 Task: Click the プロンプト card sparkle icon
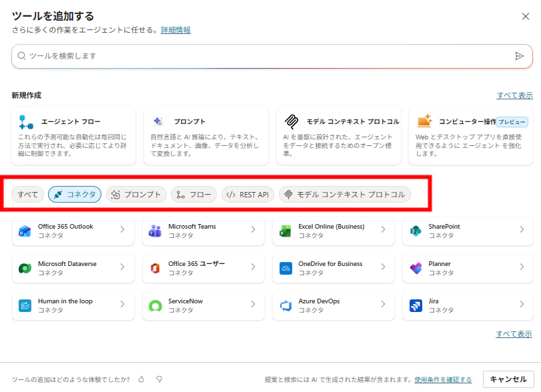(x=158, y=121)
